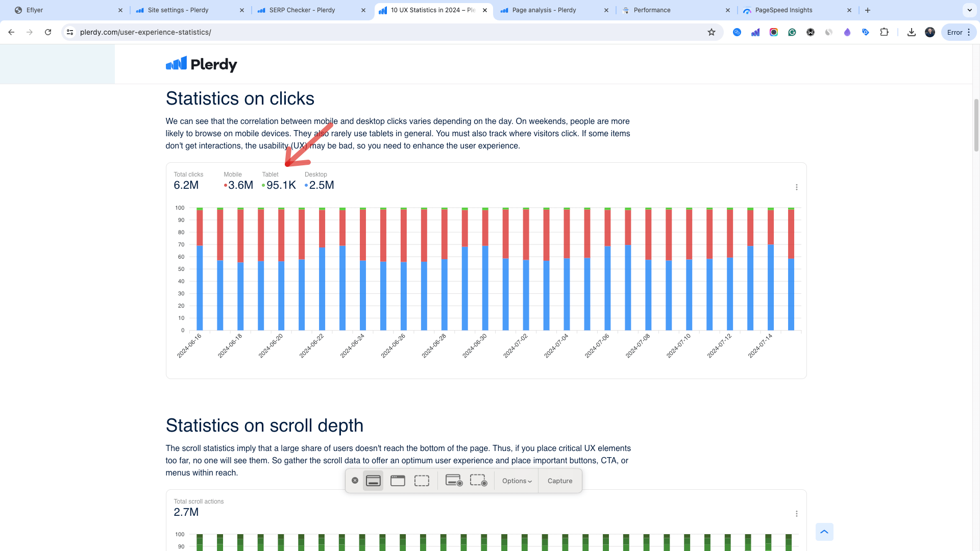Viewport: 980px width, 551px height.
Task: Click the 2024-07-14 bar in clicks chart
Action: (x=771, y=269)
